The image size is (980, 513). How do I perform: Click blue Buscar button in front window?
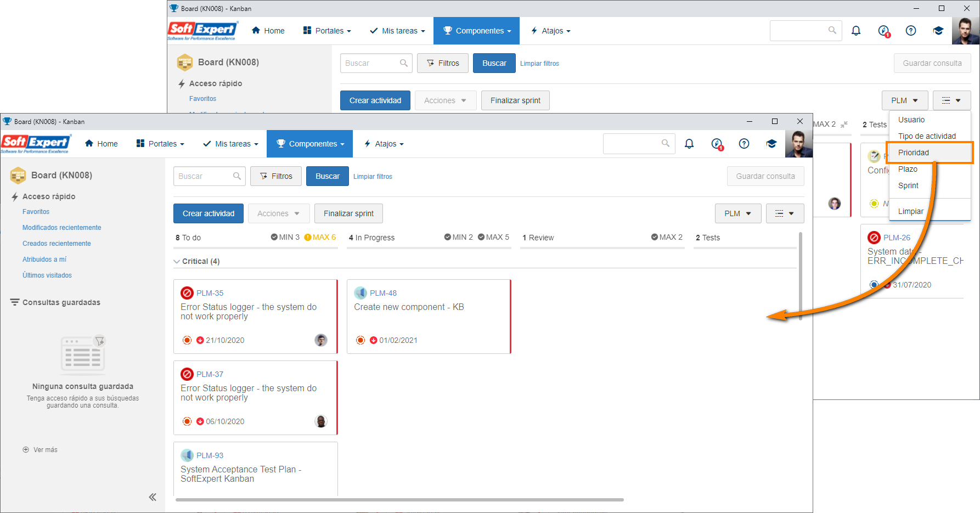pyautogui.click(x=328, y=176)
